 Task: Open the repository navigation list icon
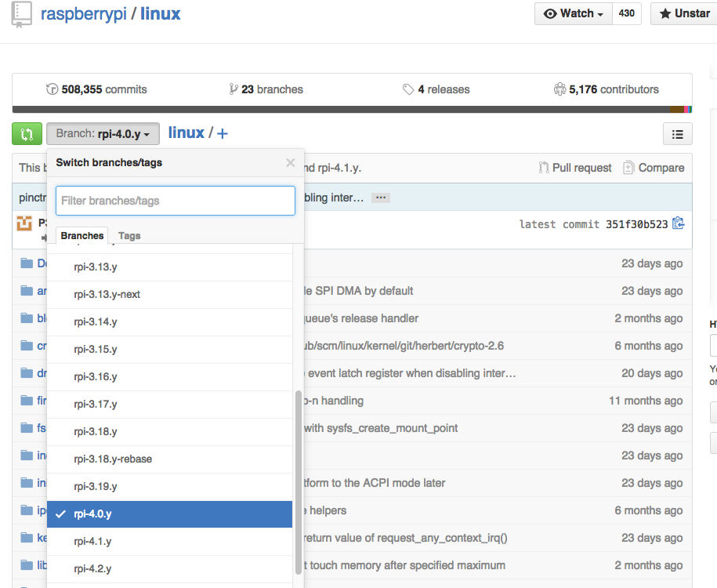(677, 133)
